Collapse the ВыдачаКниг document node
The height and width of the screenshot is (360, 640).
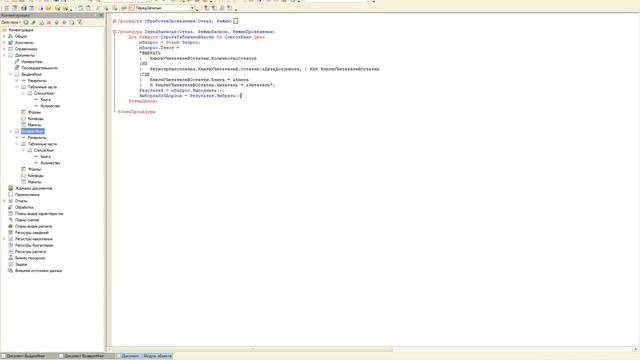[x=11, y=74]
